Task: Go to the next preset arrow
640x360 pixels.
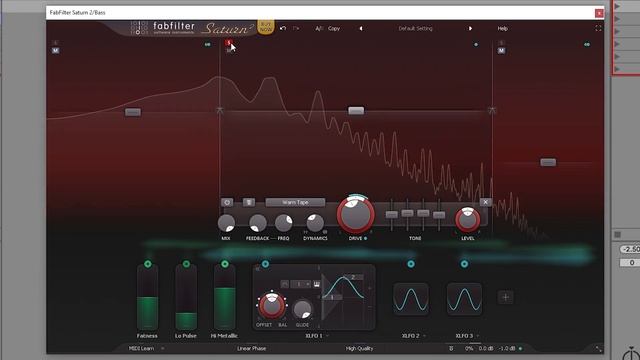Action: coord(470,29)
